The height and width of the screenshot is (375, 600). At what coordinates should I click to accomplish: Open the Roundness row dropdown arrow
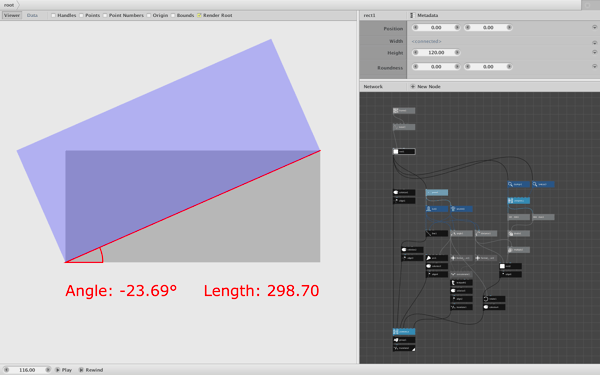pos(594,66)
